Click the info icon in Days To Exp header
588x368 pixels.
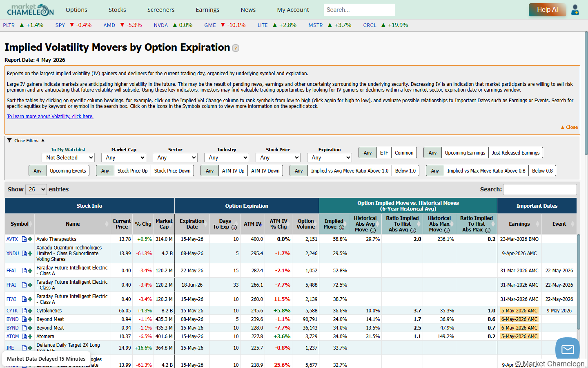[x=234, y=228]
